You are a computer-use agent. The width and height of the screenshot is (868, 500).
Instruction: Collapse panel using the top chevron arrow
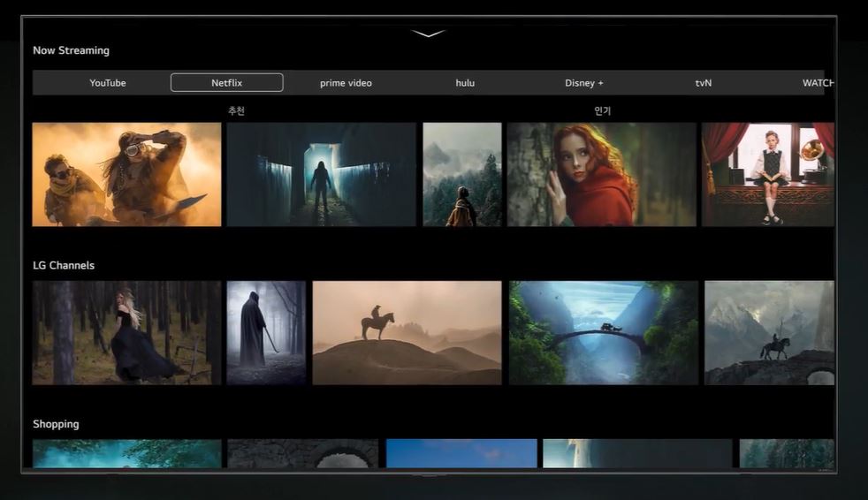click(429, 34)
